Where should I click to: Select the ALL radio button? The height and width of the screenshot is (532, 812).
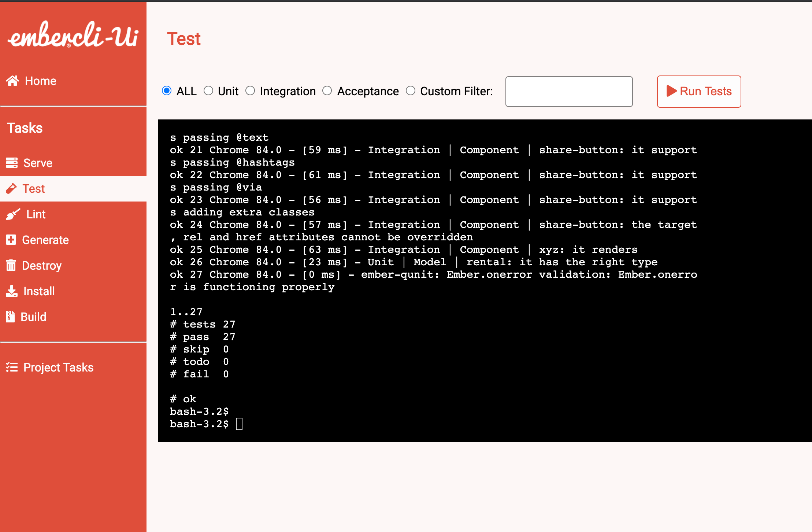click(167, 90)
